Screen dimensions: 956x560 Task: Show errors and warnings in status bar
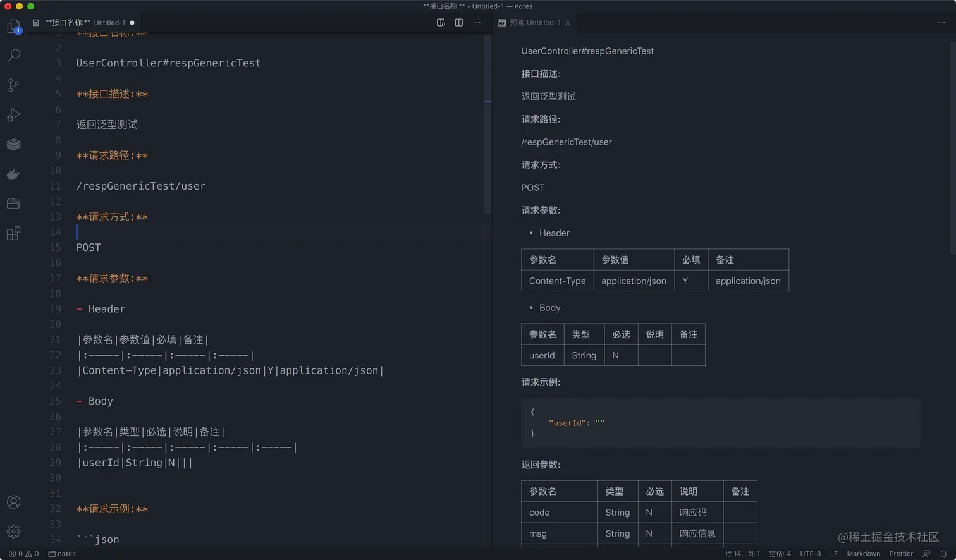point(23,554)
